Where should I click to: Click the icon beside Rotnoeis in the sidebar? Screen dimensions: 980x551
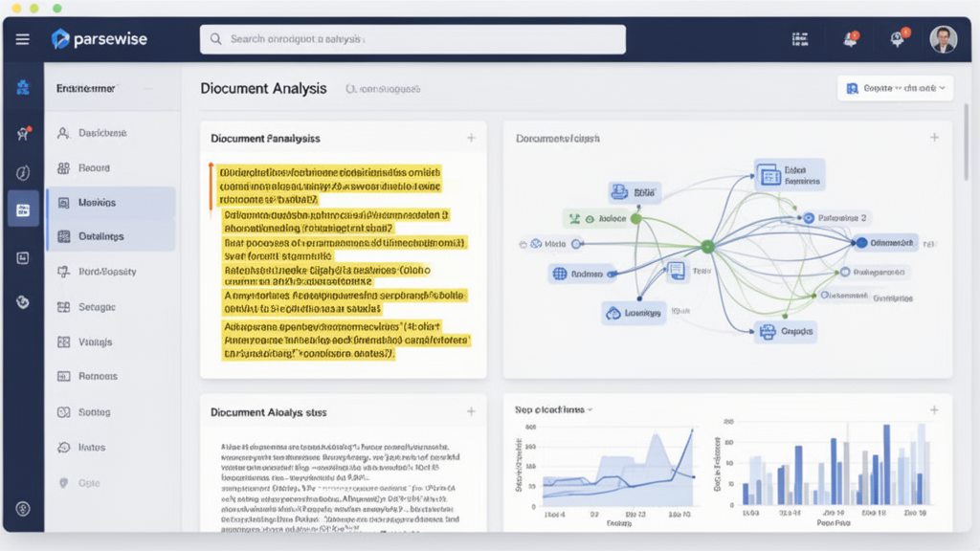(x=64, y=376)
